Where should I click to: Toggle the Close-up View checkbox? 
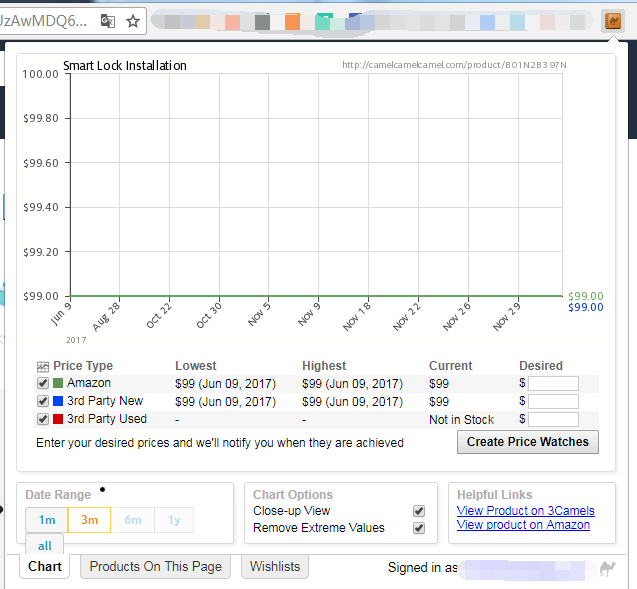[419, 511]
